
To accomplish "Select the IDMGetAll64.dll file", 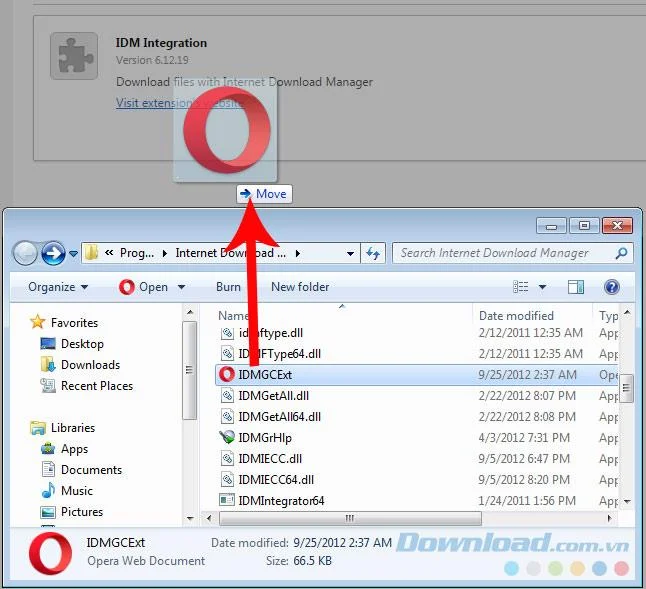I will (279, 416).
